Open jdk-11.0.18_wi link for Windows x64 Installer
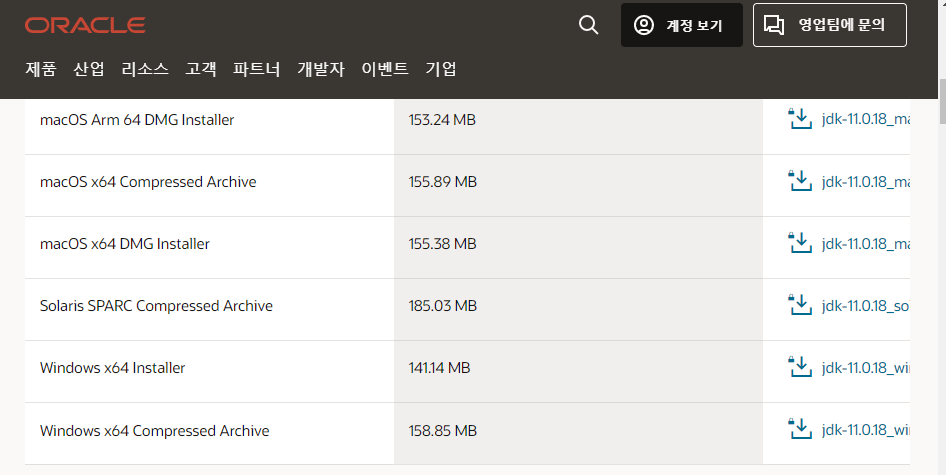Screen dimensions: 946x475 pos(866,368)
